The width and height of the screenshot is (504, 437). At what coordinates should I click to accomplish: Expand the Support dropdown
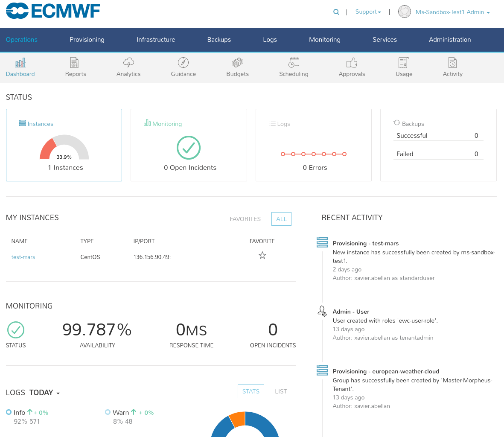368,12
